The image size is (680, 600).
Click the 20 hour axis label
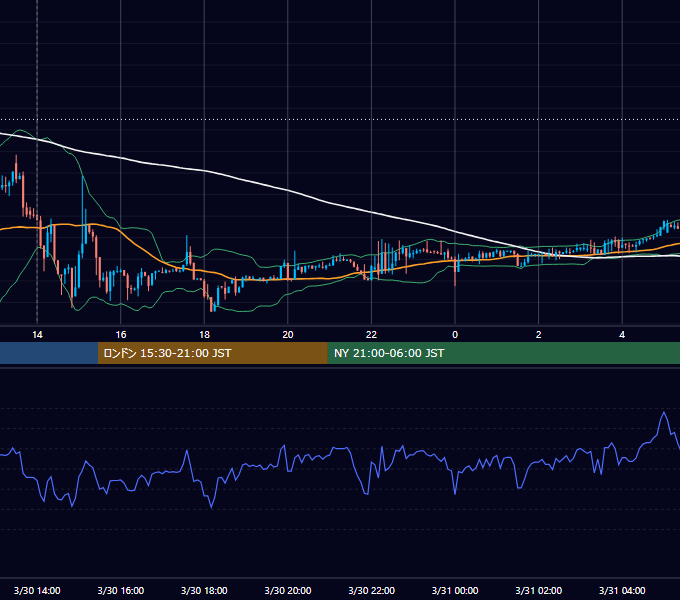click(x=288, y=335)
